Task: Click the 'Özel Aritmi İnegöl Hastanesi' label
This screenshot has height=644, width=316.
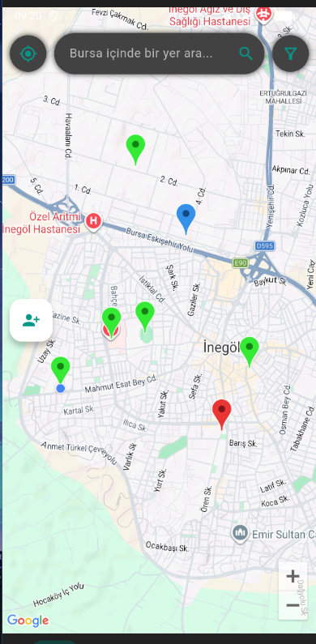Action: [41, 222]
